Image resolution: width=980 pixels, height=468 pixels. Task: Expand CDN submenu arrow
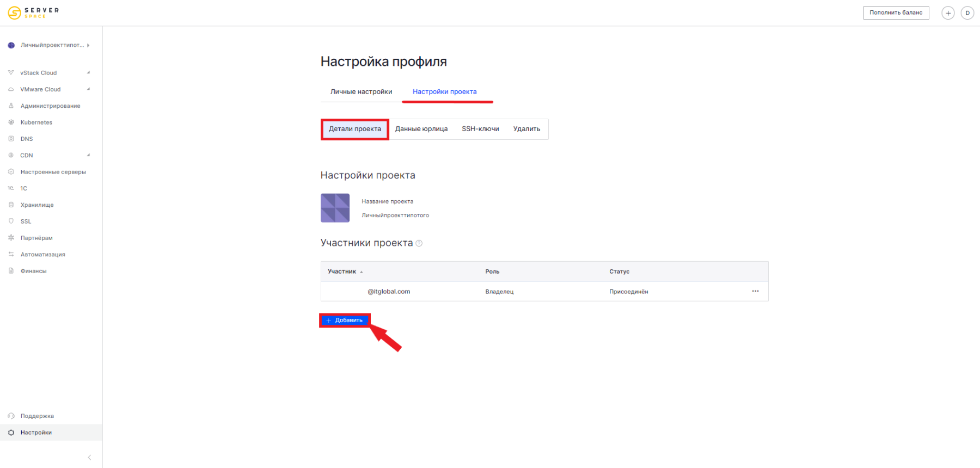tap(88, 155)
